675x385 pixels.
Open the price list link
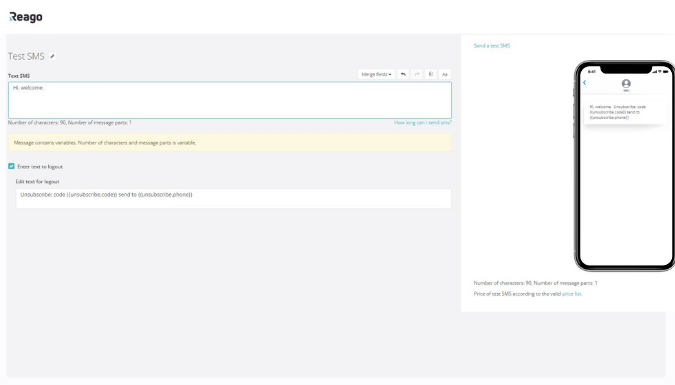572,294
